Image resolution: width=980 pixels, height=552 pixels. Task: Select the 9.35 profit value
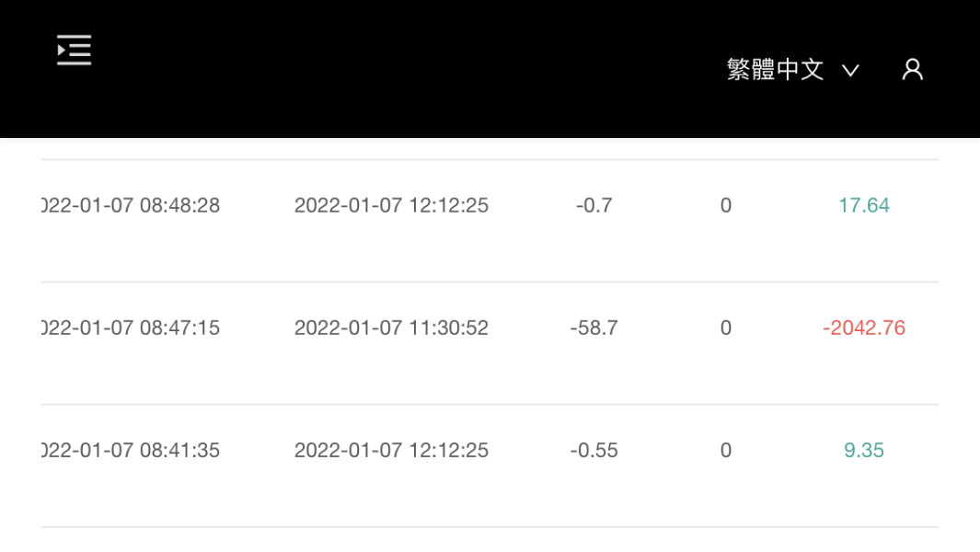coord(864,450)
